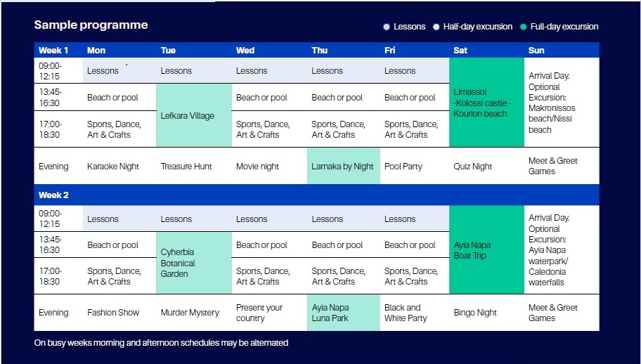Select the Murder Mystery evening activity
641x364 pixels.
tap(190, 313)
